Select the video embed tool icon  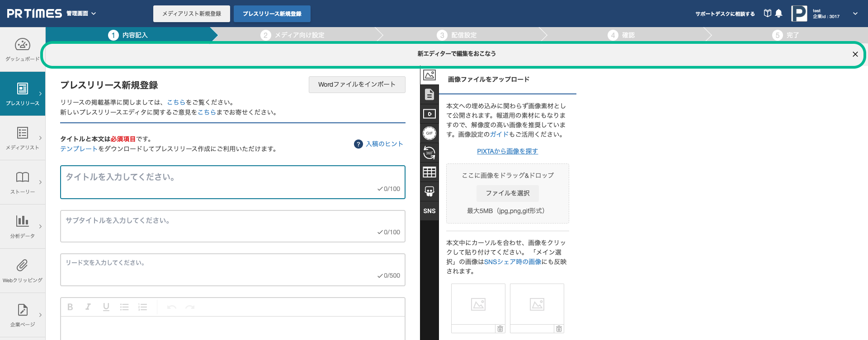(429, 114)
